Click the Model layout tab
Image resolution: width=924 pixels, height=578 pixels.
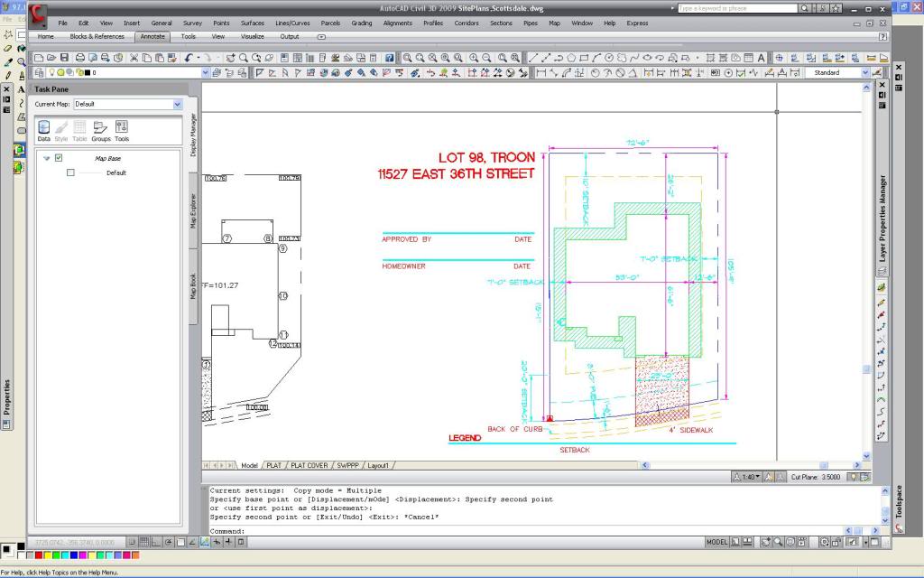(249, 465)
